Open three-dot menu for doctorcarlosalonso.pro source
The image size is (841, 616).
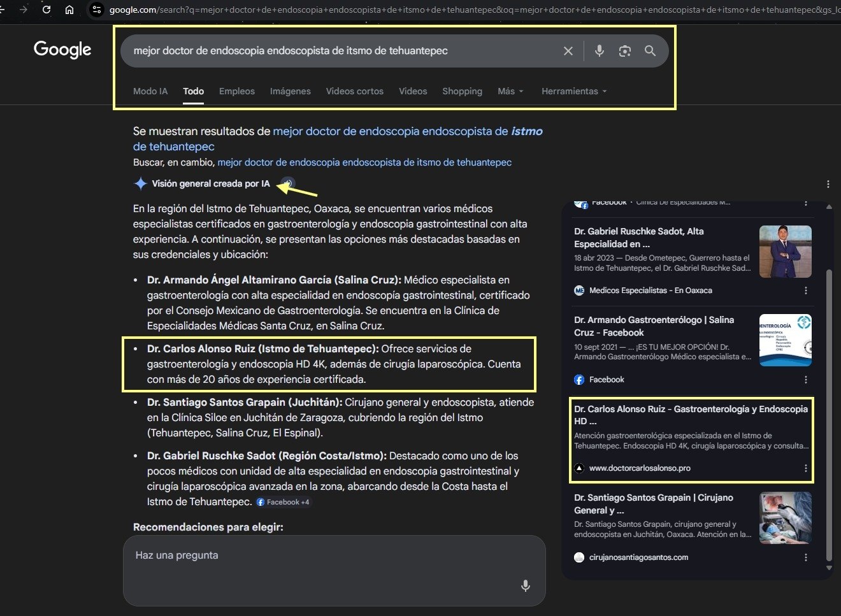click(x=806, y=468)
